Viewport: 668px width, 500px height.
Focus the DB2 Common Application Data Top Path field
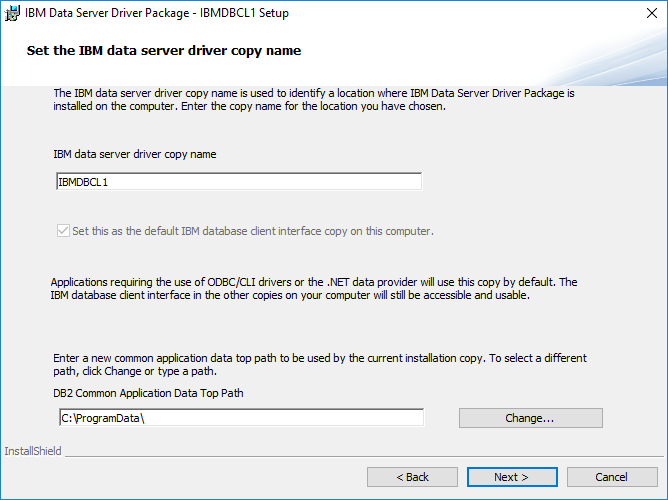pyautogui.click(x=240, y=417)
